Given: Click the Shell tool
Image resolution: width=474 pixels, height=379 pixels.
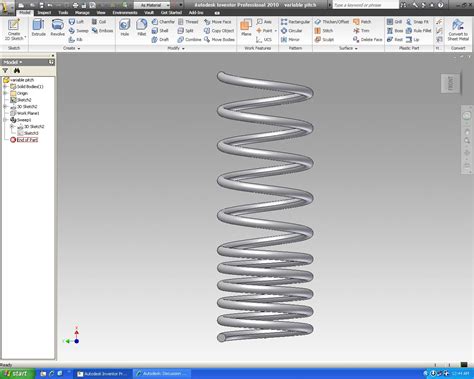Looking at the screenshot, I should (x=160, y=31).
